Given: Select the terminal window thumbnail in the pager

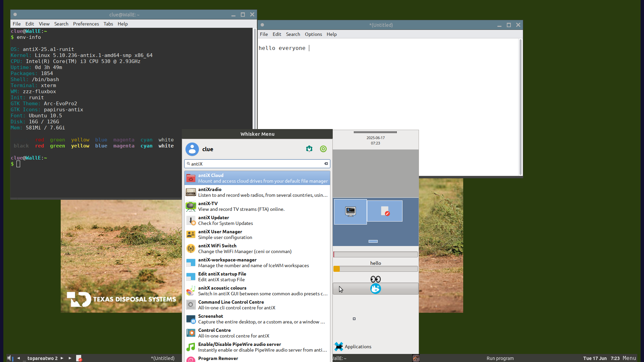Looking at the screenshot, I should [351, 212].
